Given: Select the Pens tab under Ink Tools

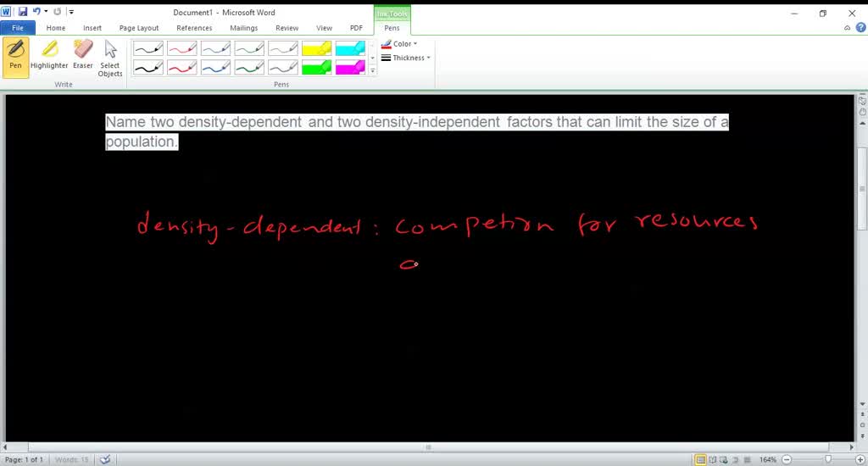Looking at the screenshot, I should [x=392, y=28].
